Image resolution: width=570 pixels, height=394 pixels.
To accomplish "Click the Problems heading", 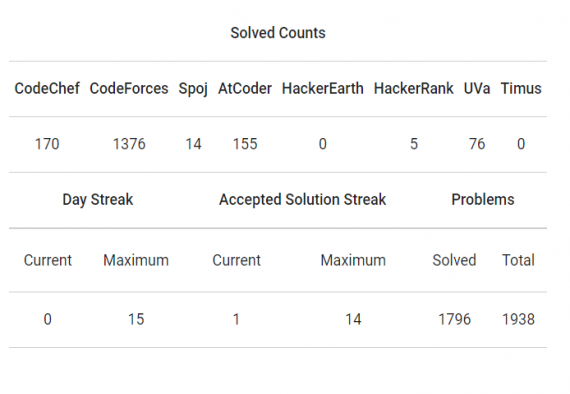I will pyautogui.click(x=483, y=200).
